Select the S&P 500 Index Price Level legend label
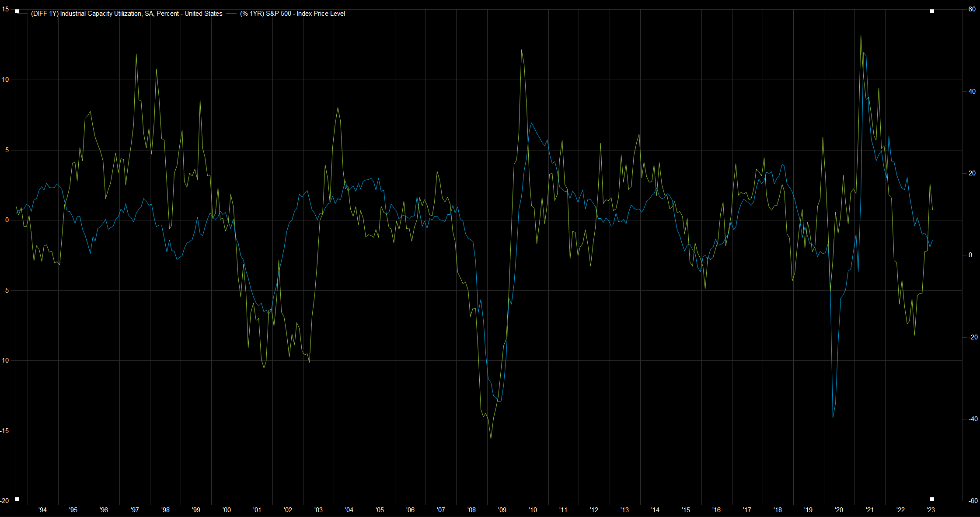This screenshot has height=517, width=980. 293,14
